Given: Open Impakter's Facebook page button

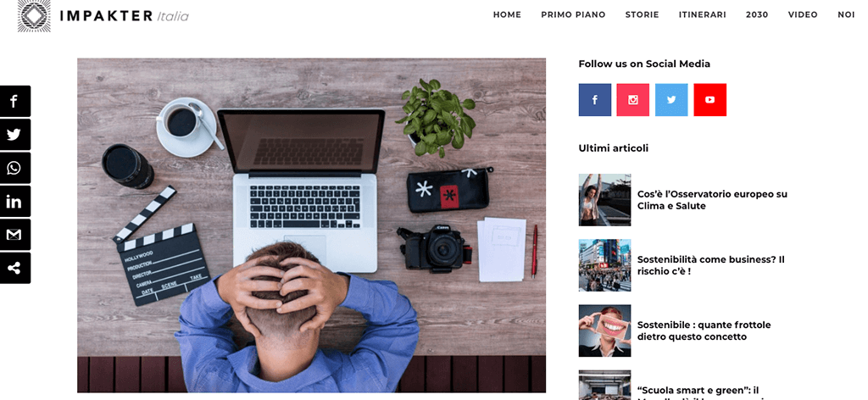Looking at the screenshot, I should (x=594, y=100).
